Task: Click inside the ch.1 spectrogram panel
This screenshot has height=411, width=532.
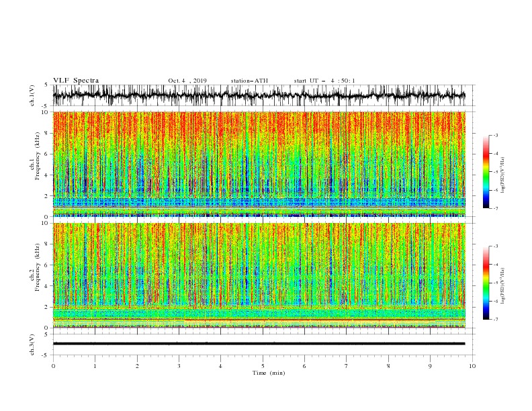Action: (x=259, y=164)
